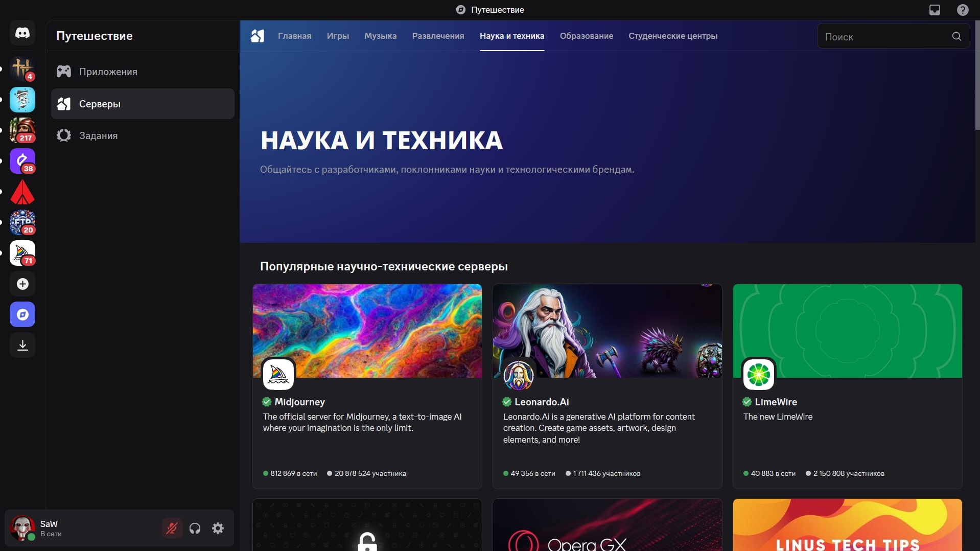980x551 pixels.
Task: Open Leonardo.Ai server card banner
Action: 607,331
